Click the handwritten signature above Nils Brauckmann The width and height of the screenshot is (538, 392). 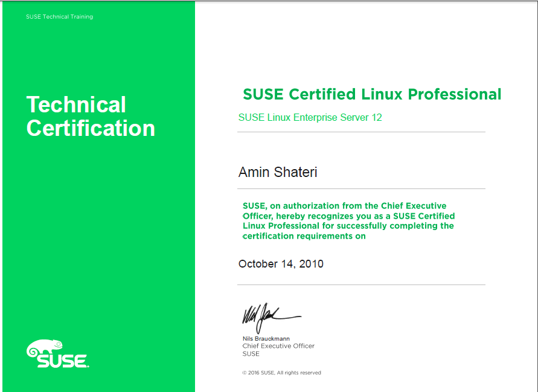(x=271, y=318)
